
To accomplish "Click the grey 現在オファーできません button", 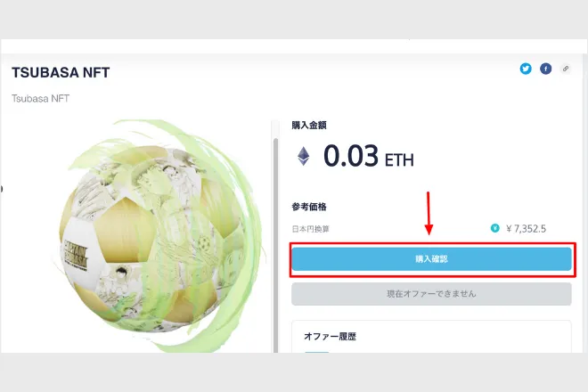I will point(431,294).
